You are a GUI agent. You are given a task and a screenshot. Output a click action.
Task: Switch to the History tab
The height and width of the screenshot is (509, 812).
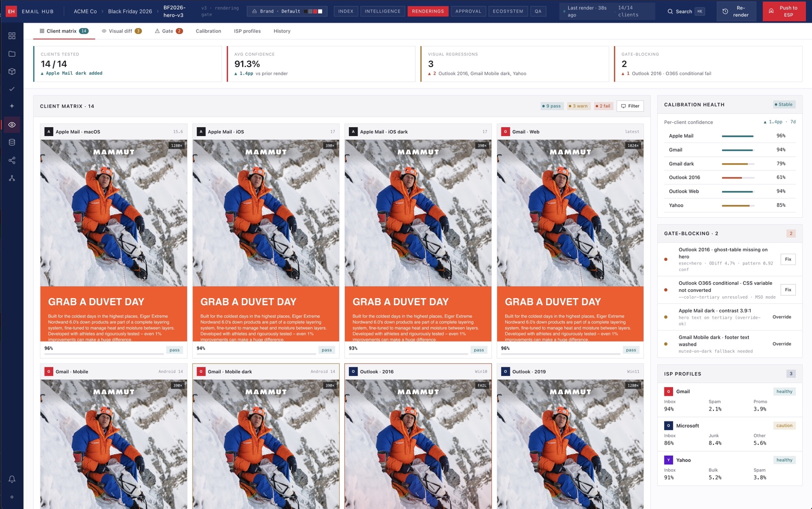click(282, 31)
